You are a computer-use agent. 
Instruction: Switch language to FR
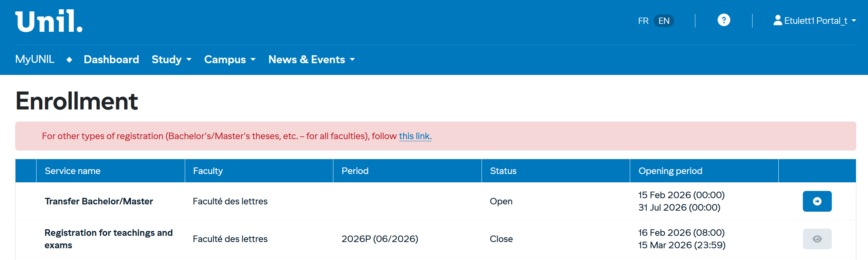pyautogui.click(x=643, y=21)
